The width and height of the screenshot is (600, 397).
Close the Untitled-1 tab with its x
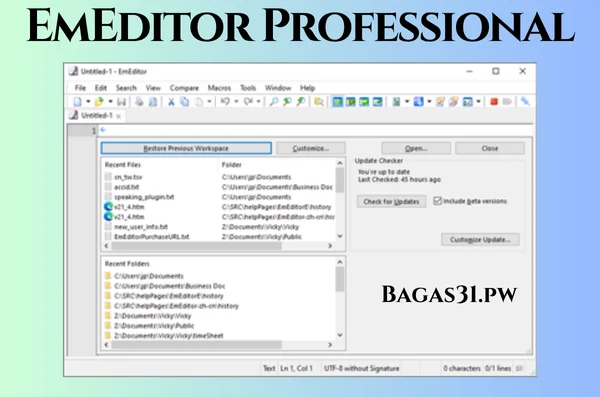(119, 116)
